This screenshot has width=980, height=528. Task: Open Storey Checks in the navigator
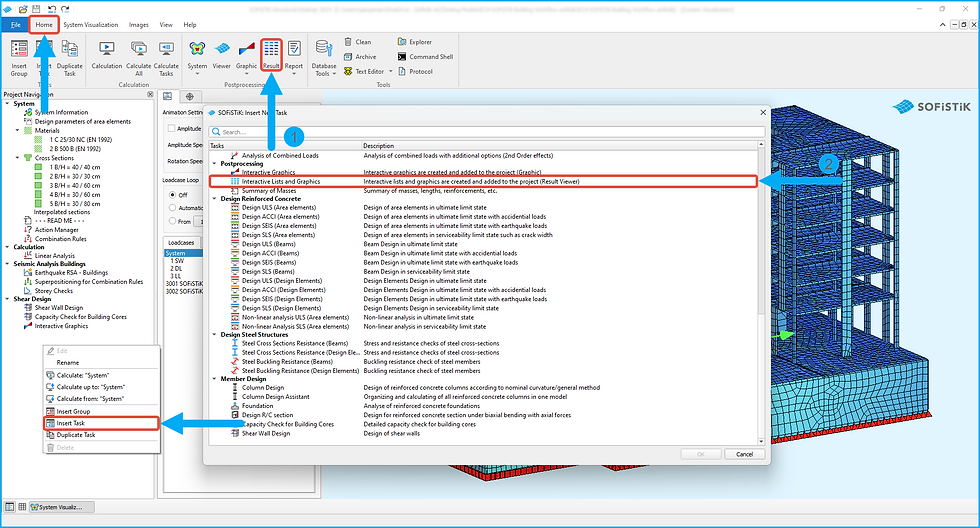(54, 291)
